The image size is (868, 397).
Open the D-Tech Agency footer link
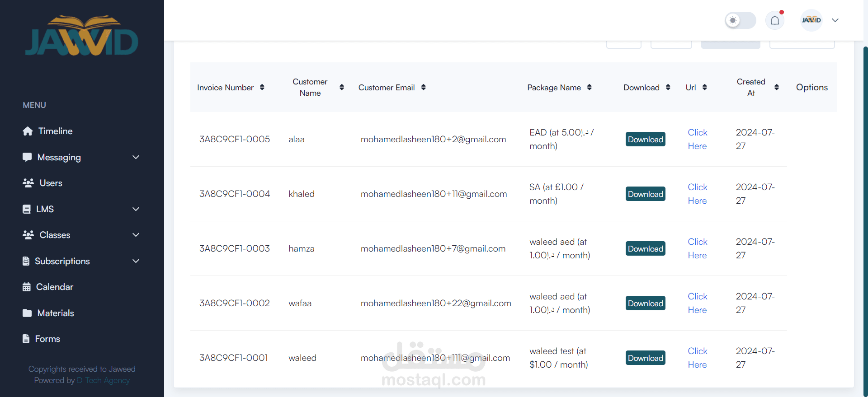point(103,380)
